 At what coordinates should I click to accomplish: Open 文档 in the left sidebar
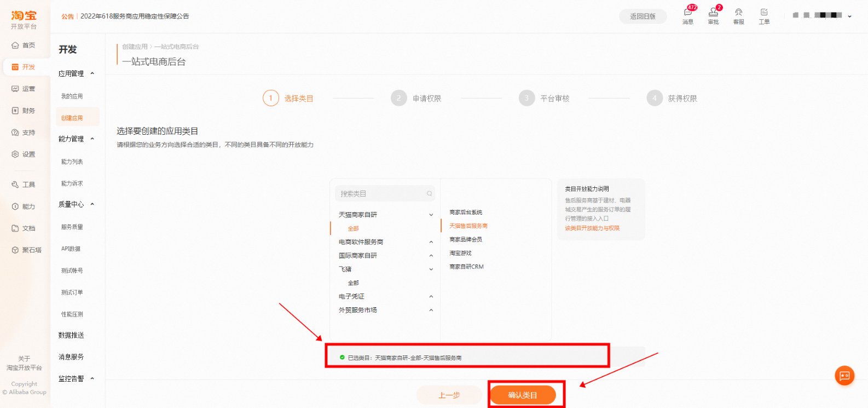pos(24,228)
